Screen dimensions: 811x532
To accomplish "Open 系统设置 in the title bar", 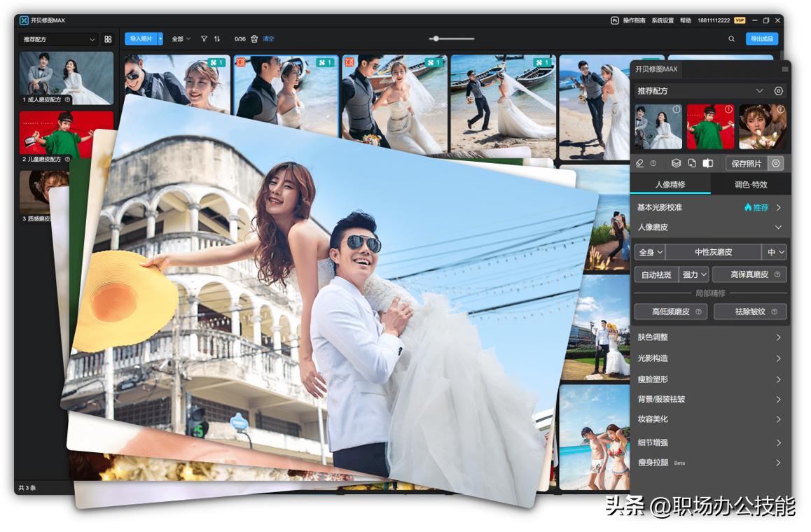I will 662,20.
